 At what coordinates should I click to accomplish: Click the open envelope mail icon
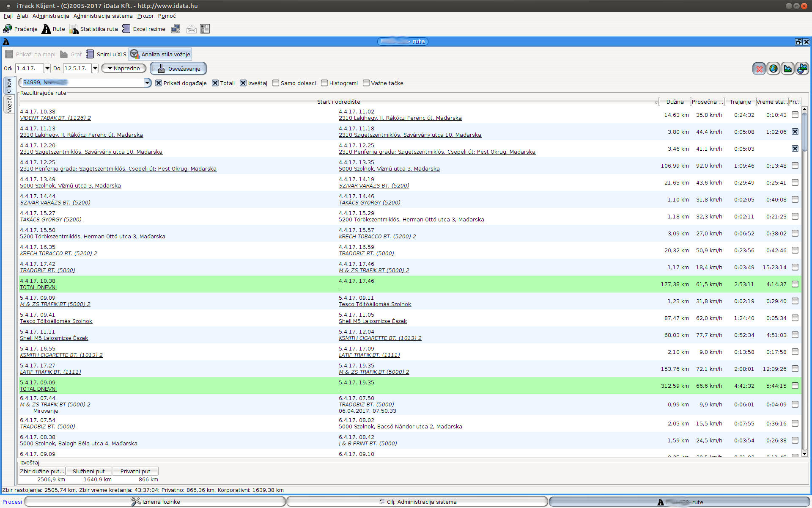click(191, 29)
